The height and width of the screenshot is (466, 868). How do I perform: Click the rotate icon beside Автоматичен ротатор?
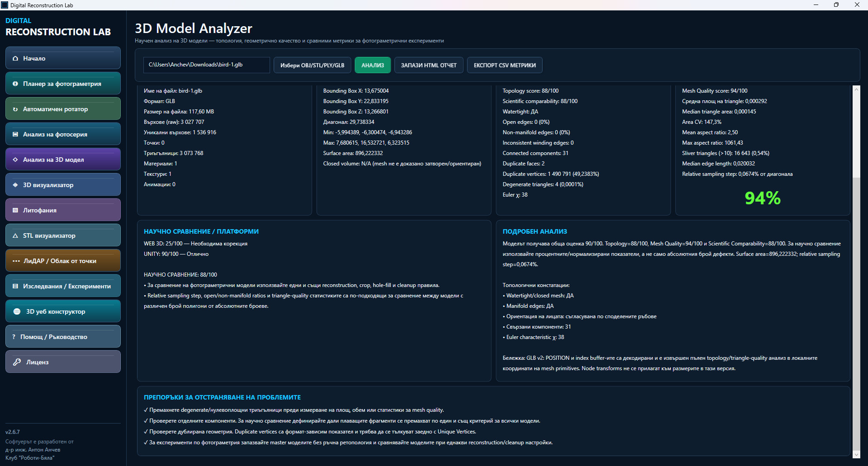pyautogui.click(x=15, y=109)
